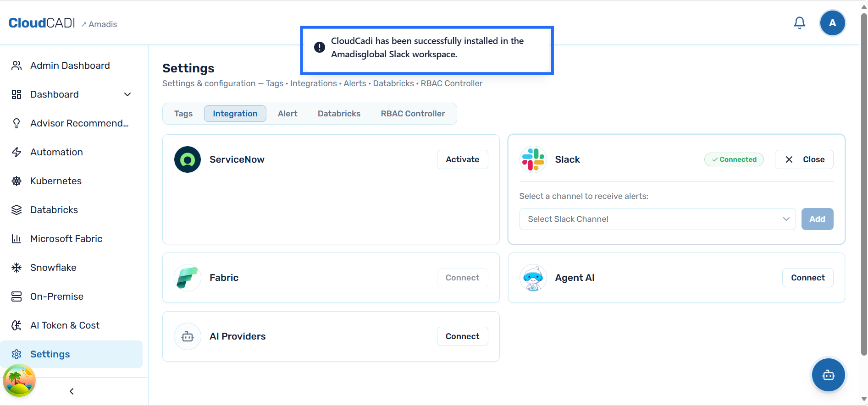Click the Microsoft Fabric chart icon

pos(17,239)
